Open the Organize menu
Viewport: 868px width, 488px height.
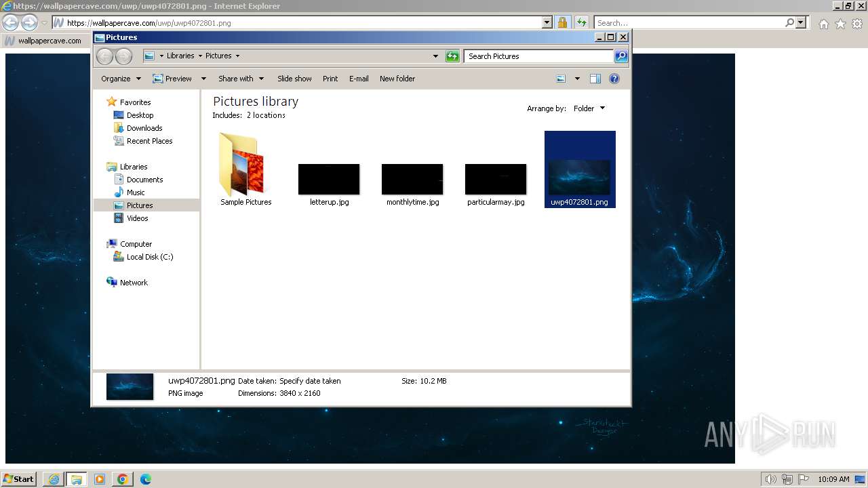click(x=121, y=79)
